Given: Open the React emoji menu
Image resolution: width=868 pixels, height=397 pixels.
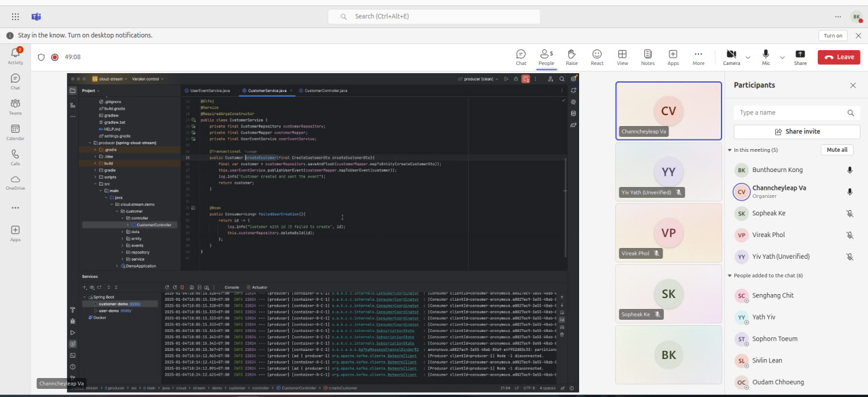Looking at the screenshot, I should pyautogui.click(x=597, y=57).
